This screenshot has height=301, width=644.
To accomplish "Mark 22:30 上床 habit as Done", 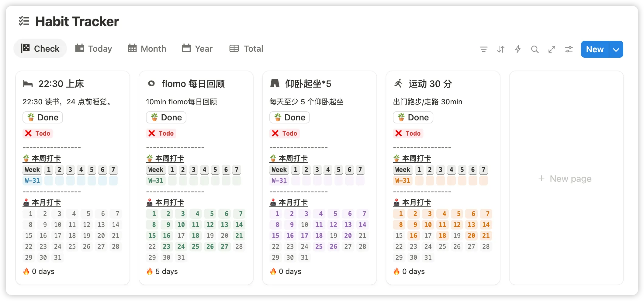I will [43, 117].
